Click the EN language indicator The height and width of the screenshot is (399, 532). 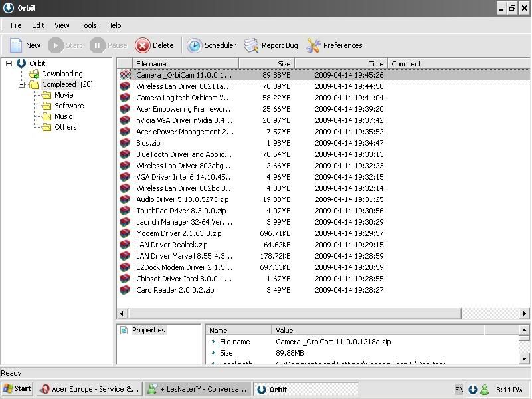[x=459, y=390]
